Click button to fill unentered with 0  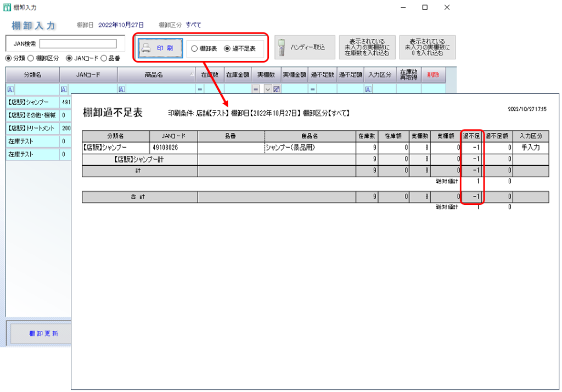(x=427, y=47)
